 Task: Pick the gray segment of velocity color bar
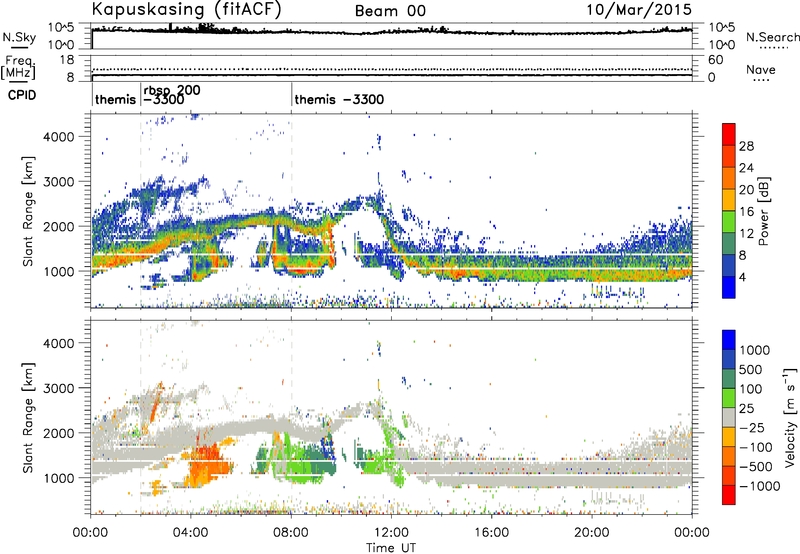tap(729, 417)
